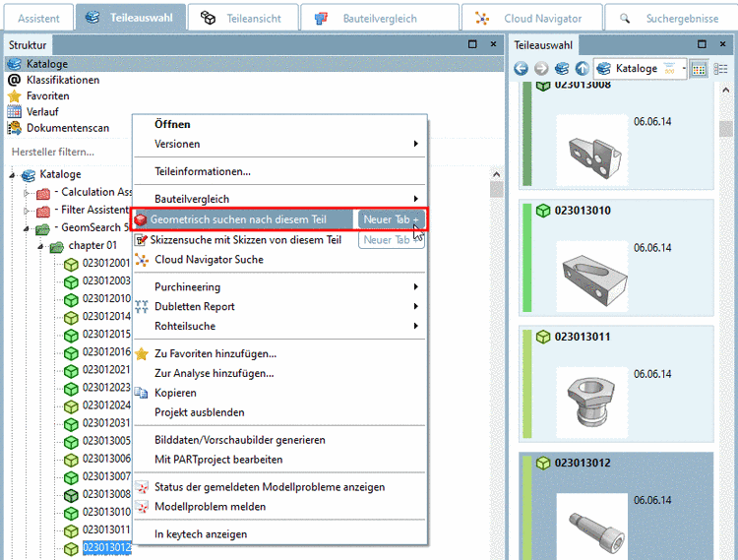Maximize the Struktur panel
738x560 pixels.
[x=472, y=44]
